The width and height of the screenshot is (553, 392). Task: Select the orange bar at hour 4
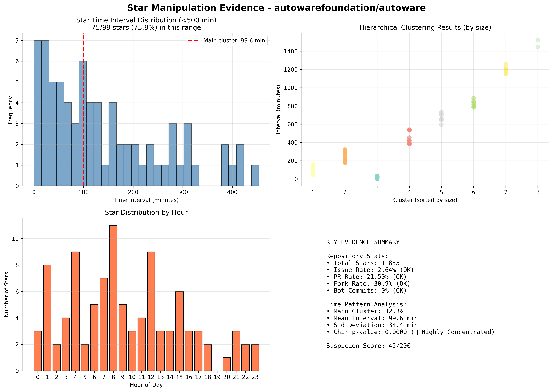[x=75, y=311]
